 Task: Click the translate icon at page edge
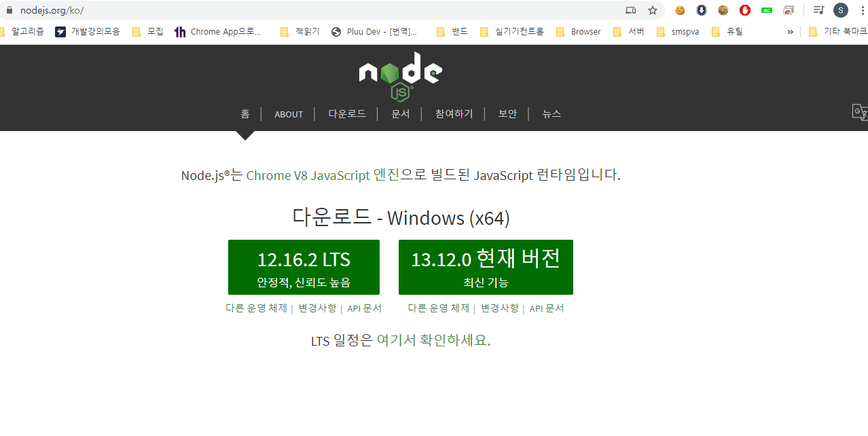point(860,113)
